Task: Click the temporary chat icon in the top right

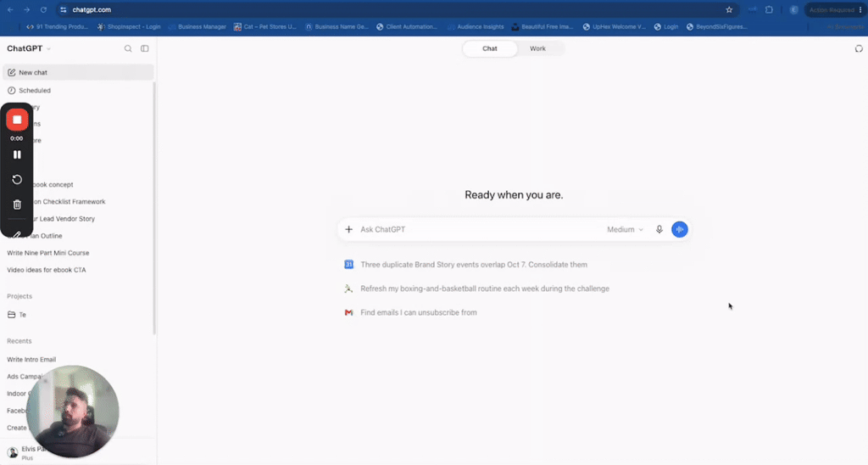Action: tap(859, 48)
